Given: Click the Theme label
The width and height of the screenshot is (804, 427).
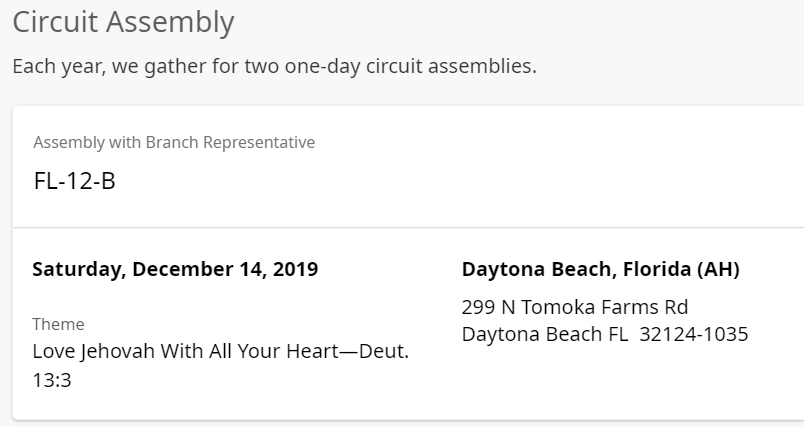Looking at the screenshot, I should tap(58, 324).
